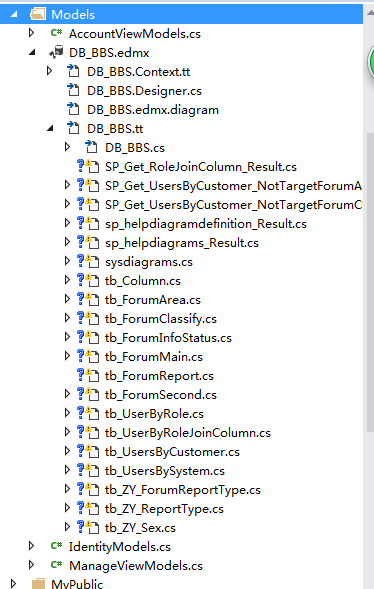Expand tb_UserByRoleJoinColumn.cs node arrow
Screen dimensions: 374x589
pyautogui.click(x=68, y=432)
